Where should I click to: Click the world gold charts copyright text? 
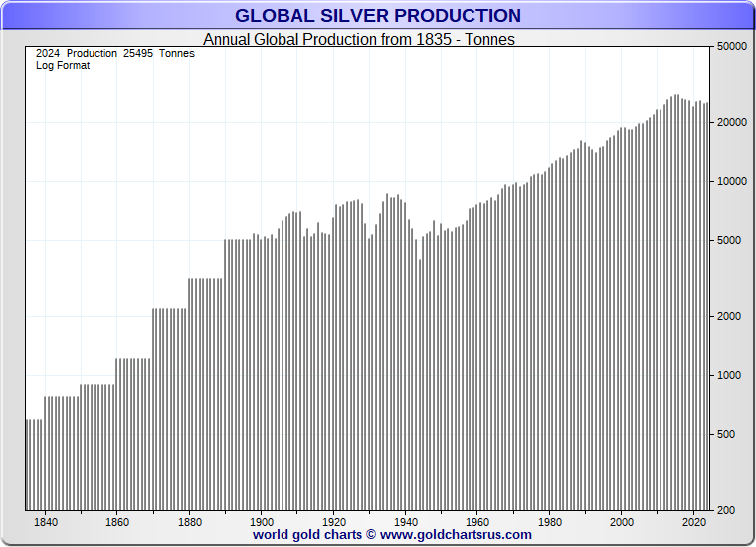(x=313, y=535)
